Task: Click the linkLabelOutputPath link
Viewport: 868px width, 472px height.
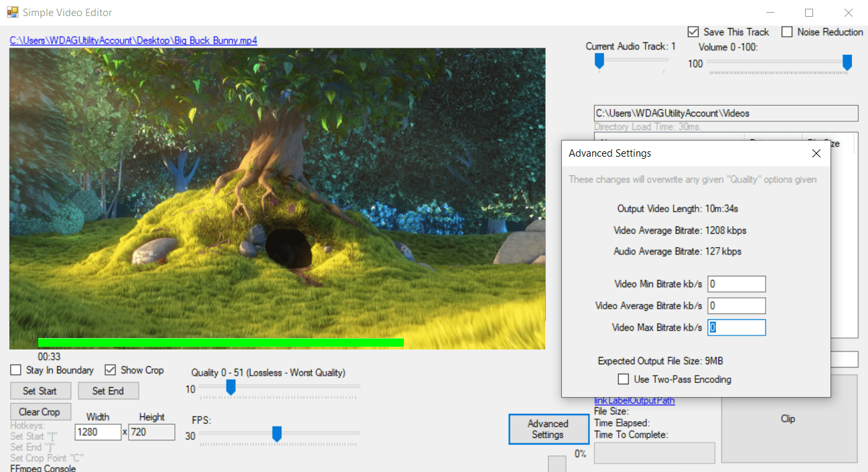Action: point(634,400)
